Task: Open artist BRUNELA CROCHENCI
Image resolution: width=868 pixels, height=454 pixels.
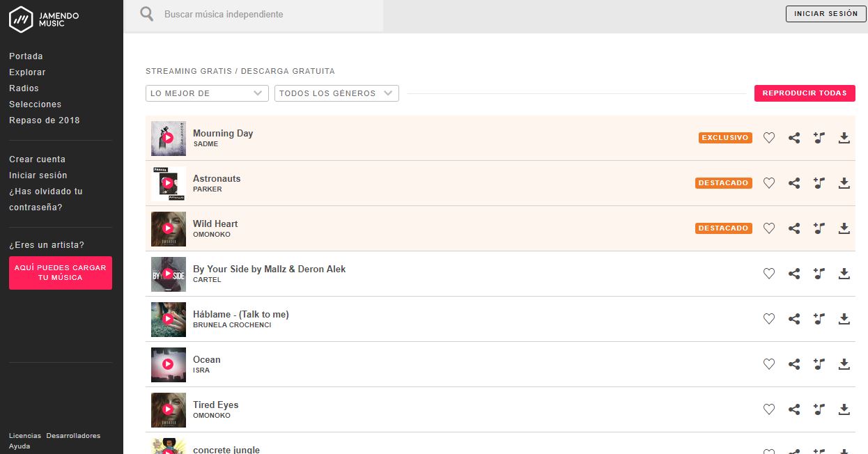Action: [232, 325]
